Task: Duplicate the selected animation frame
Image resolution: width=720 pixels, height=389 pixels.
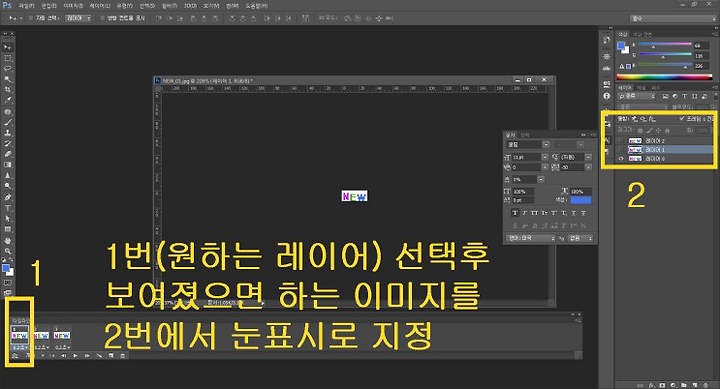Action: pyautogui.click(x=111, y=355)
